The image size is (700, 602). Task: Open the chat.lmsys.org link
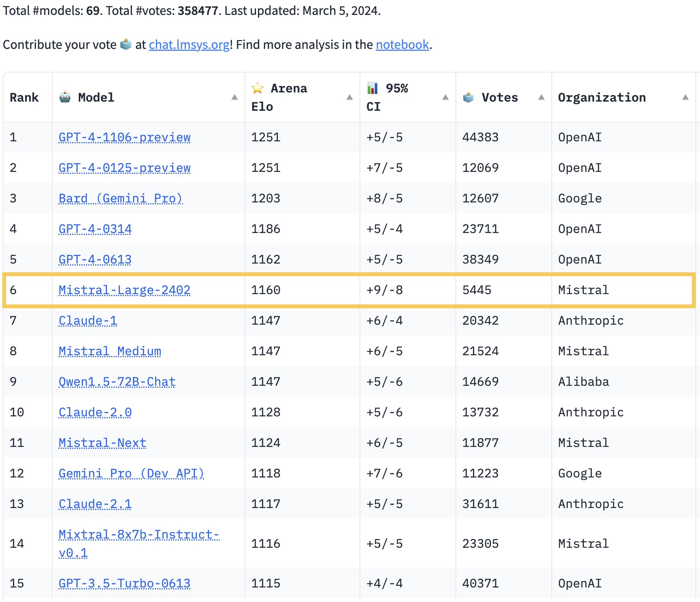(x=189, y=45)
